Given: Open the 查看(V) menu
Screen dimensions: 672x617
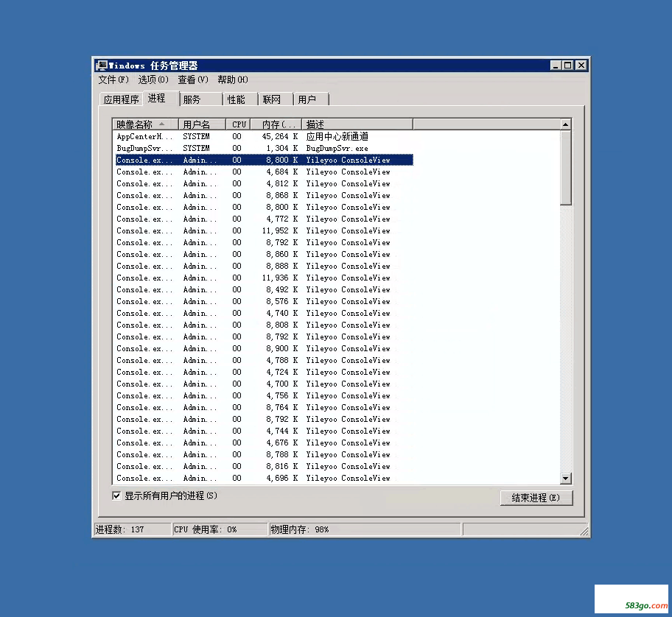Looking at the screenshot, I should coord(193,80).
